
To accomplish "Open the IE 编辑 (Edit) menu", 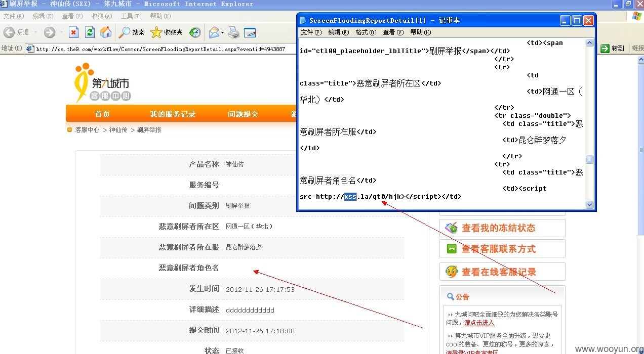I will [x=42, y=16].
